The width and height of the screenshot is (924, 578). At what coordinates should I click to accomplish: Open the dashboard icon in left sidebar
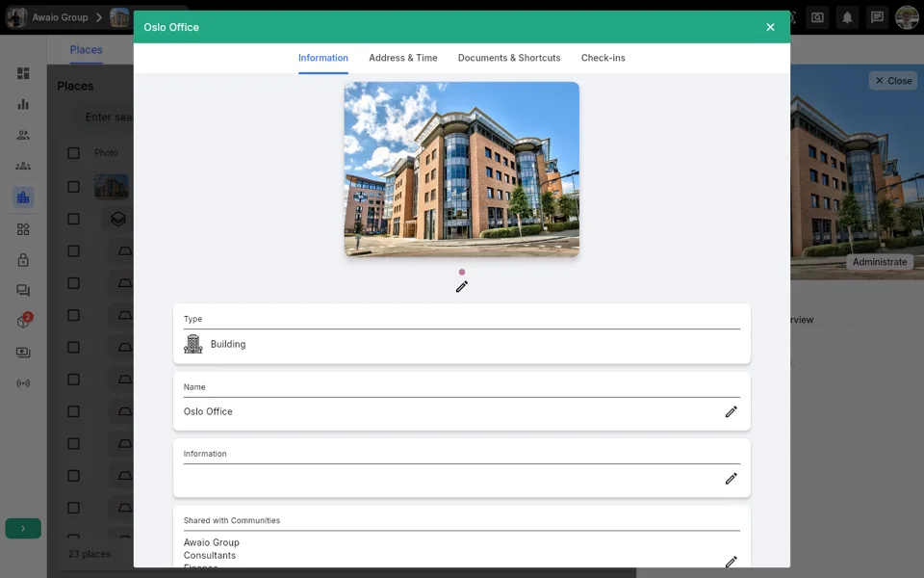point(23,73)
